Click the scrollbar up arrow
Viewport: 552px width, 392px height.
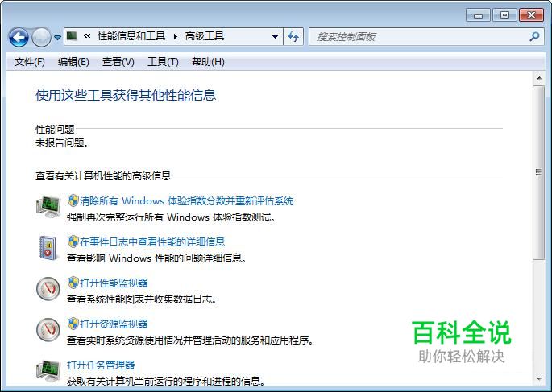click(539, 78)
